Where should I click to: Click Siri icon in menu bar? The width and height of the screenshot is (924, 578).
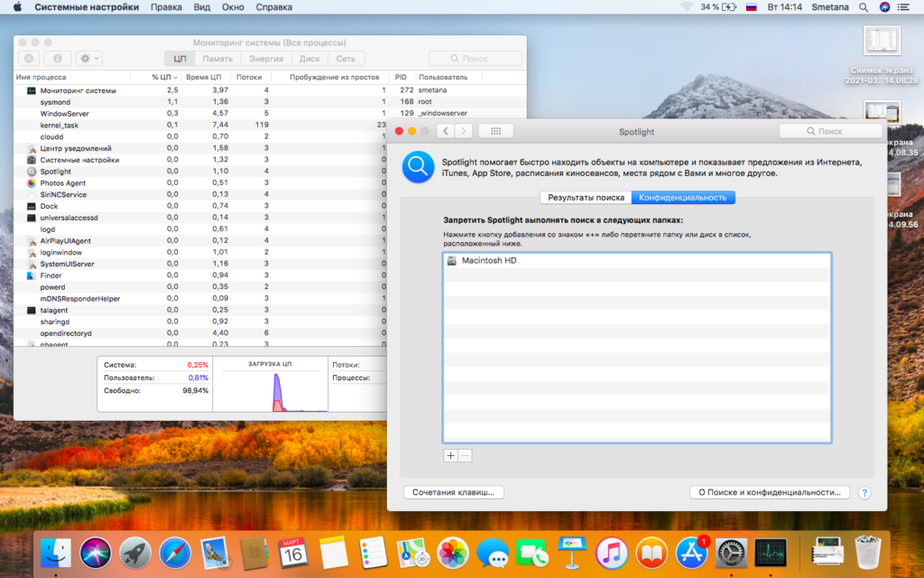coord(884,7)
